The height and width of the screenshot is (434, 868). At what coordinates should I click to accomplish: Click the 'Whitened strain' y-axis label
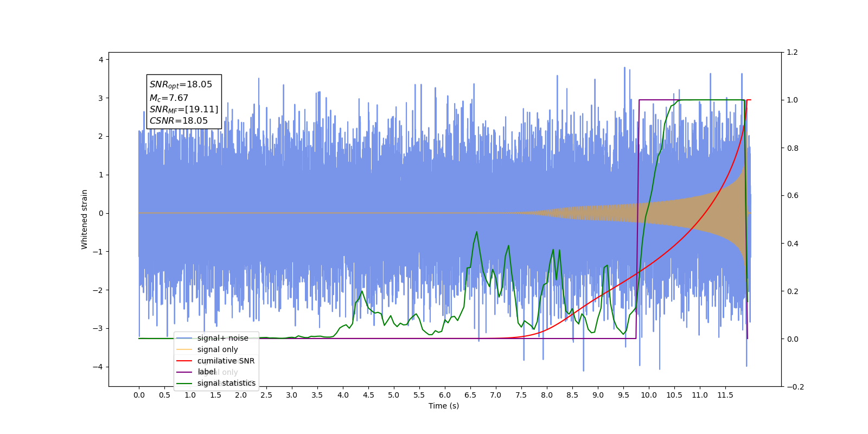coord(84,219)
